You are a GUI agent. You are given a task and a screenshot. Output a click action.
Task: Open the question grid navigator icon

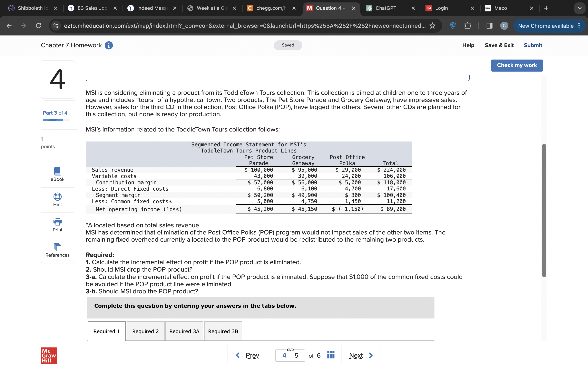click(x=331, y=355)
